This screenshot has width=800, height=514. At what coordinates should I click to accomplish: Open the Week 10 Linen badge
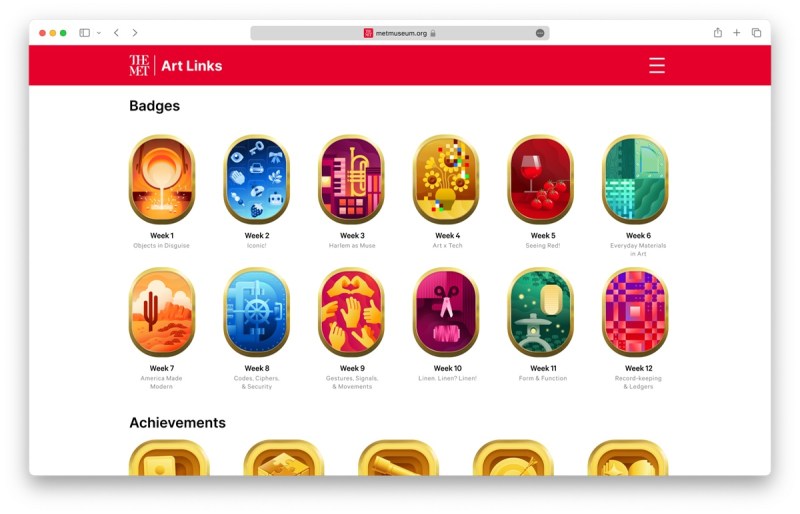click(446, 312)
